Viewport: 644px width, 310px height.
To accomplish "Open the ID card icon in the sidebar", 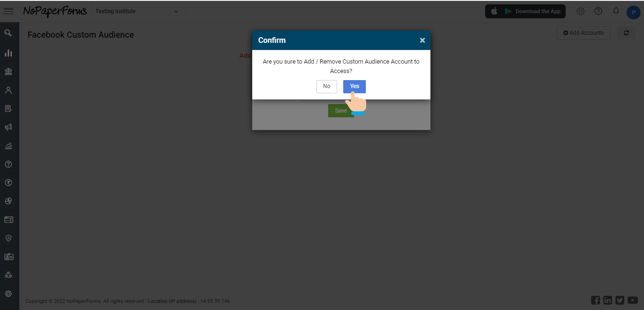I will [x=8, y=256].
